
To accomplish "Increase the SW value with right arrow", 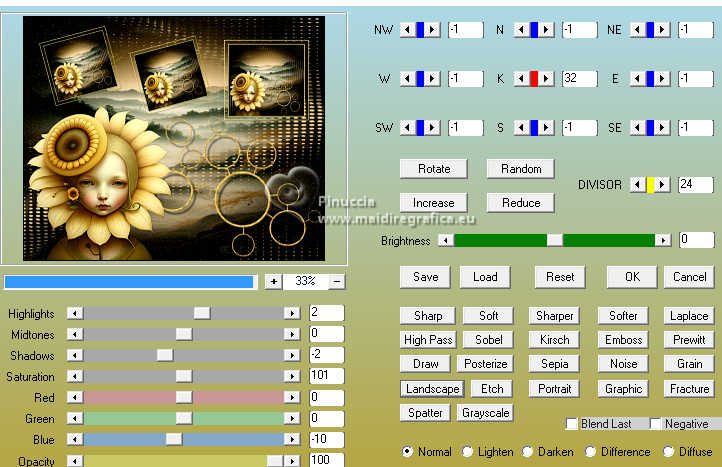I will pos(432,128).
